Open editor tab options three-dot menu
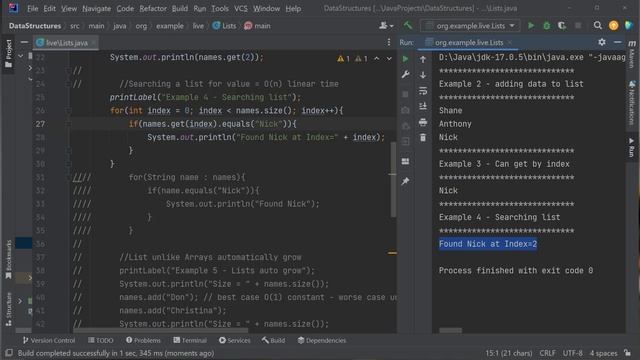 coord(389,42)
